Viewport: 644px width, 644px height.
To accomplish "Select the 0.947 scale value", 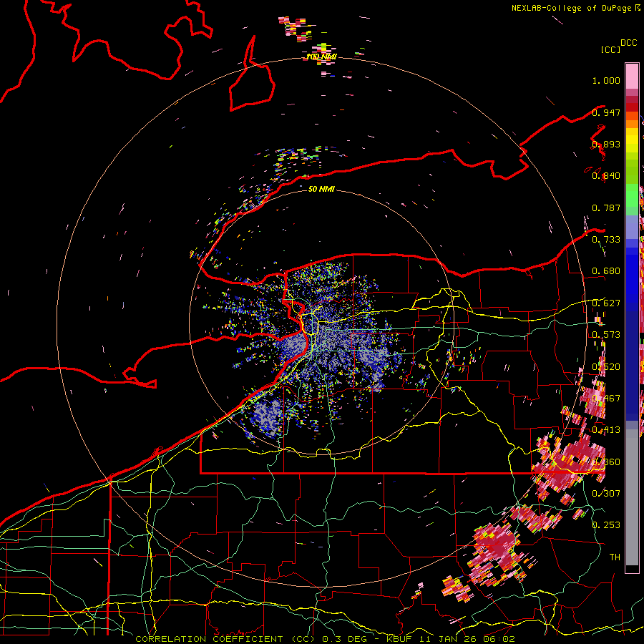I will point(606,112).
